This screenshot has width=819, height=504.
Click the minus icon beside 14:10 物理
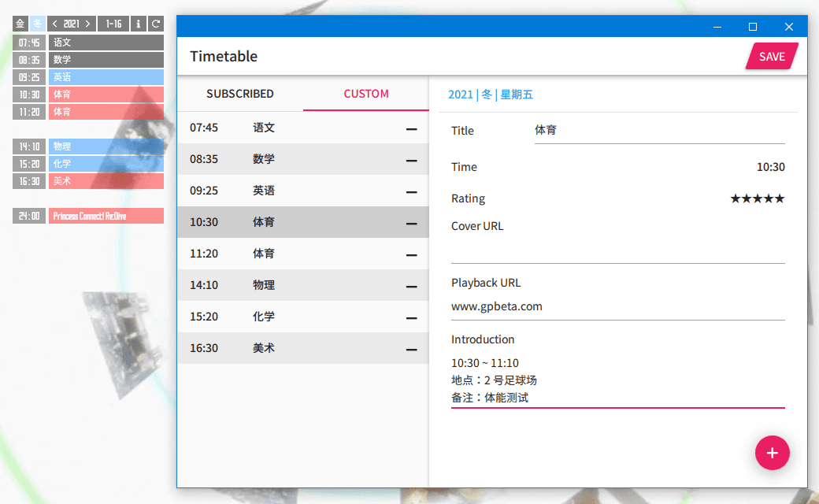(x=412, y=286)
